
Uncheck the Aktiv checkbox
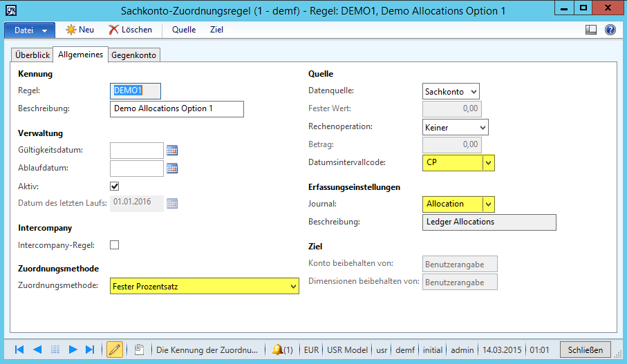tap(115, 186)
